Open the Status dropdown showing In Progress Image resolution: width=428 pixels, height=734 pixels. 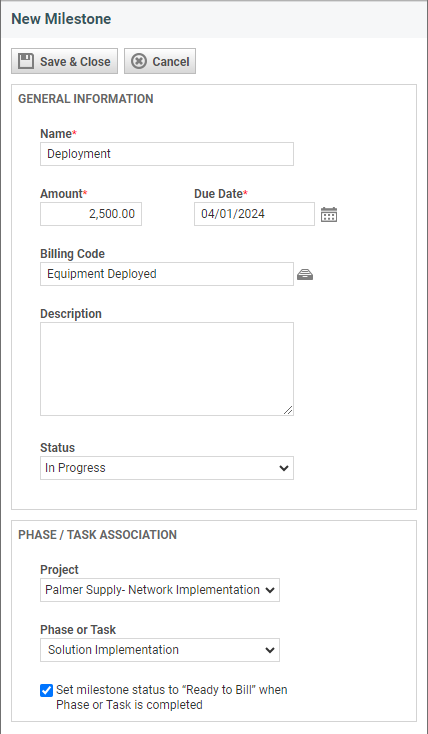[x=167, y=468]
